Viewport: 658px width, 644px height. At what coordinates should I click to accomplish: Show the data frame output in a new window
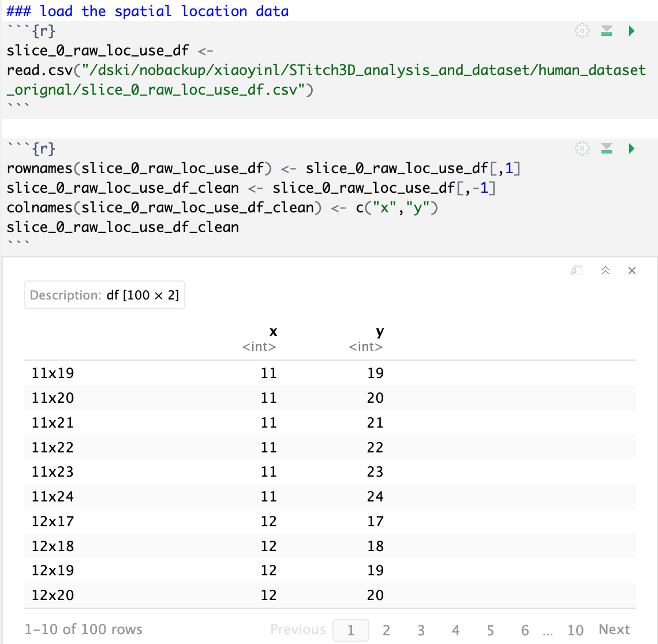(576, 270)
